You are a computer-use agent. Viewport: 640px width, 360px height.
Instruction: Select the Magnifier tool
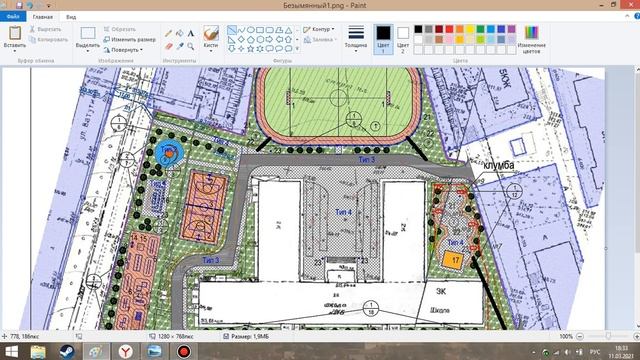click(x=191, y=46)
